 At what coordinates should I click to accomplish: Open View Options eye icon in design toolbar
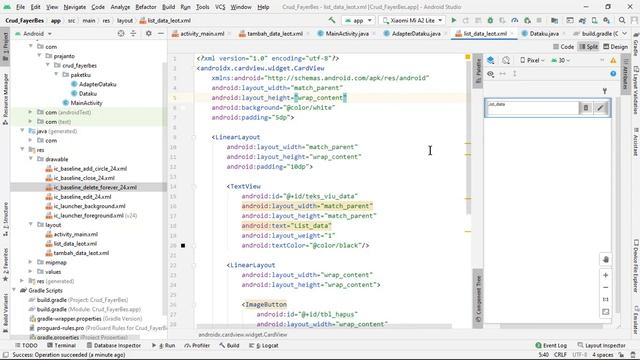pos(491,74)
